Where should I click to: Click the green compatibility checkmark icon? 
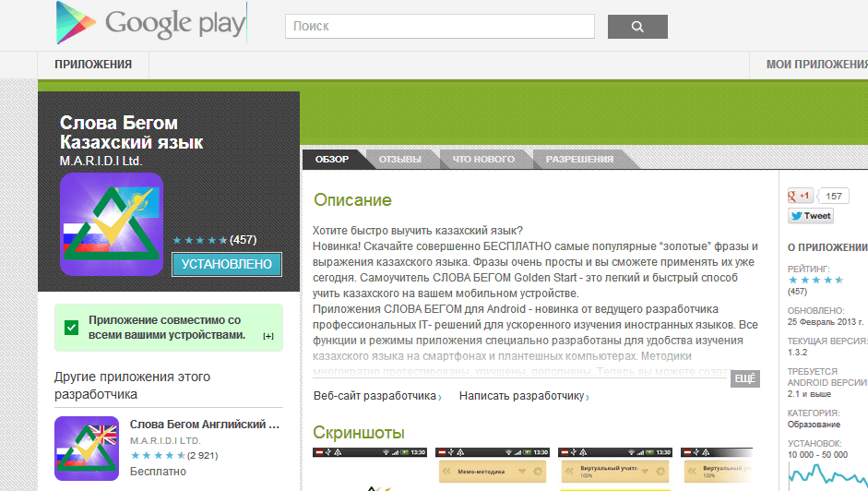pyautogui.click(x=71, y=328)
